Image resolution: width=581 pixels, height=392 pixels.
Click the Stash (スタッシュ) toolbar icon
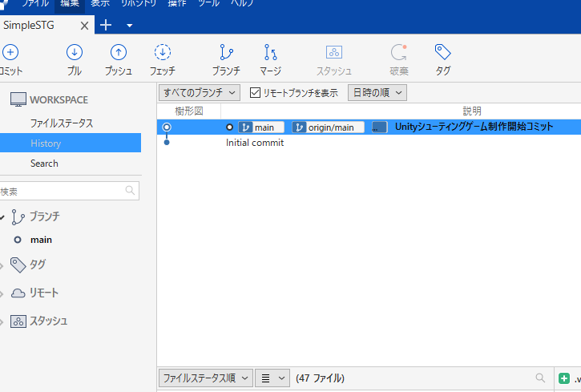click(334, 52)
